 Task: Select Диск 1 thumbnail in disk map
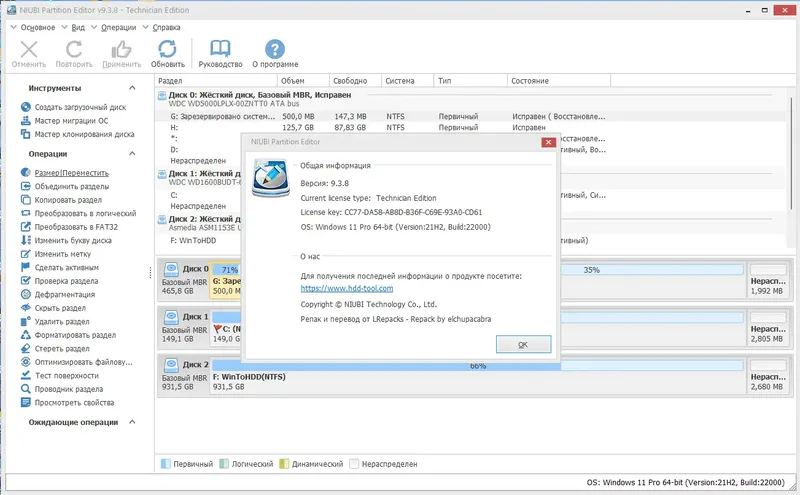click(x=184, y=327)
